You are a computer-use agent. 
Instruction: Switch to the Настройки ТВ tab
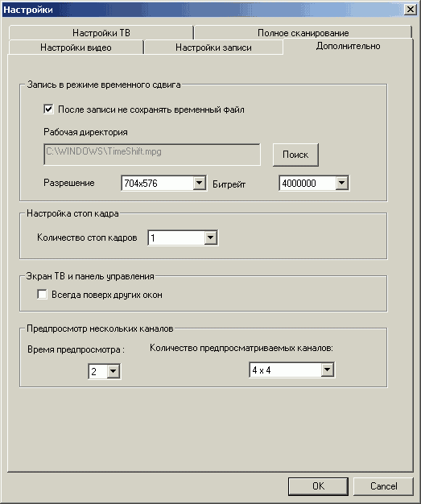(101, 33)
